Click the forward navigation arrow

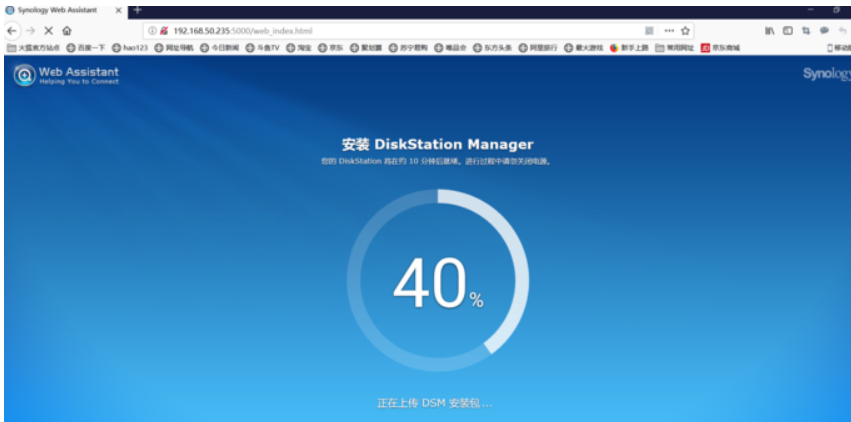pyautogui.click(x=30, y=31)
